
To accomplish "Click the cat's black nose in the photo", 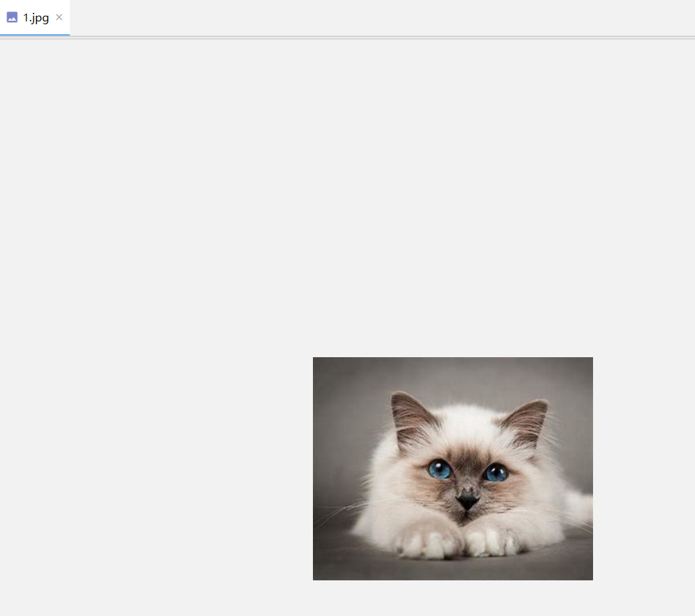I will pyautogui.click(x=467, y=501).
